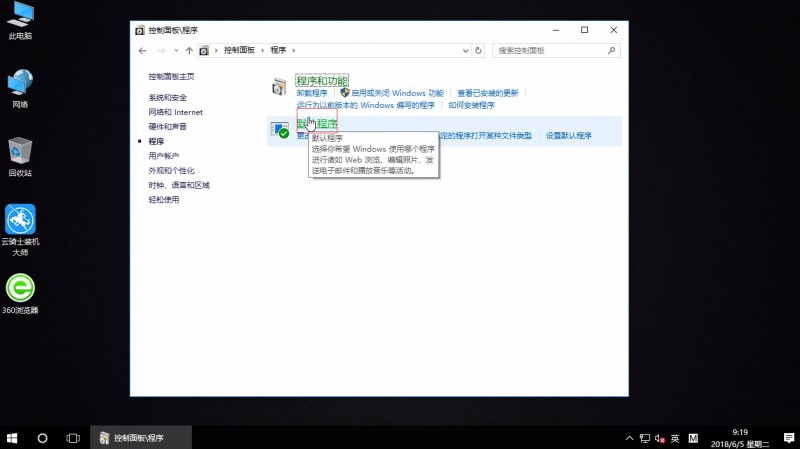Expand chevron after 控制面板 breadcrumb
Screen dimensions: 800x449
(x=263, y=50)
